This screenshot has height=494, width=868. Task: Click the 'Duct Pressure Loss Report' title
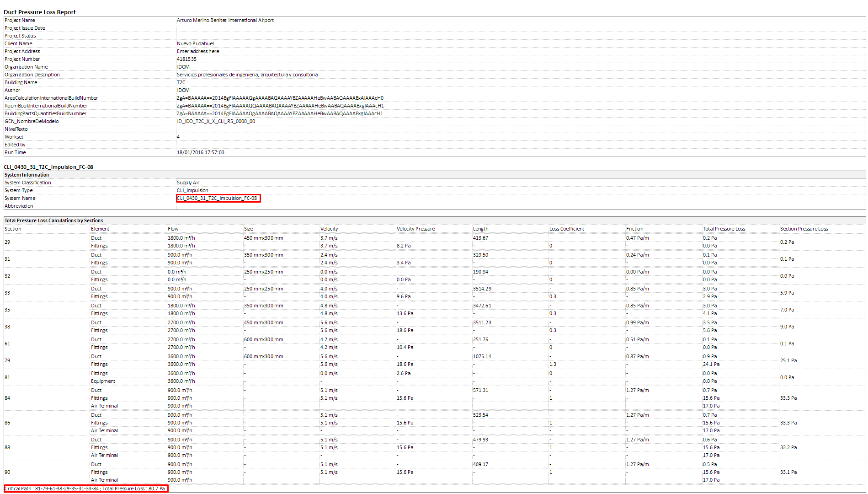click(x=40, y=12)
